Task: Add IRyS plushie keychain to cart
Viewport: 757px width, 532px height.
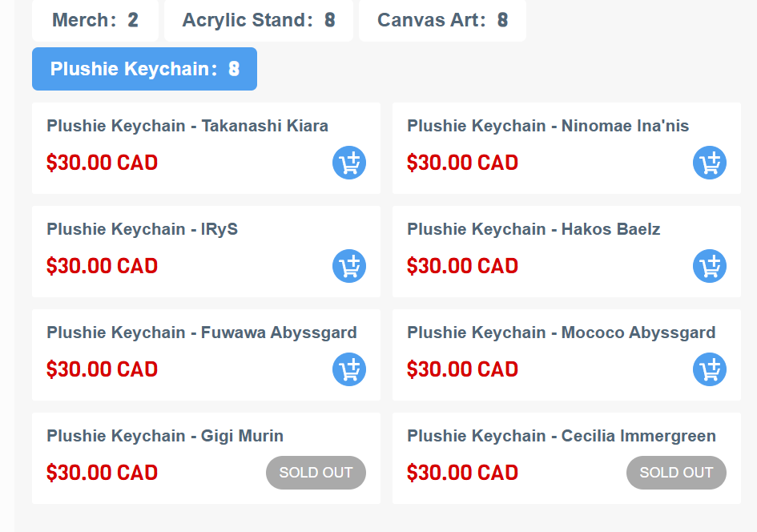Action: [x=349, y=267]
